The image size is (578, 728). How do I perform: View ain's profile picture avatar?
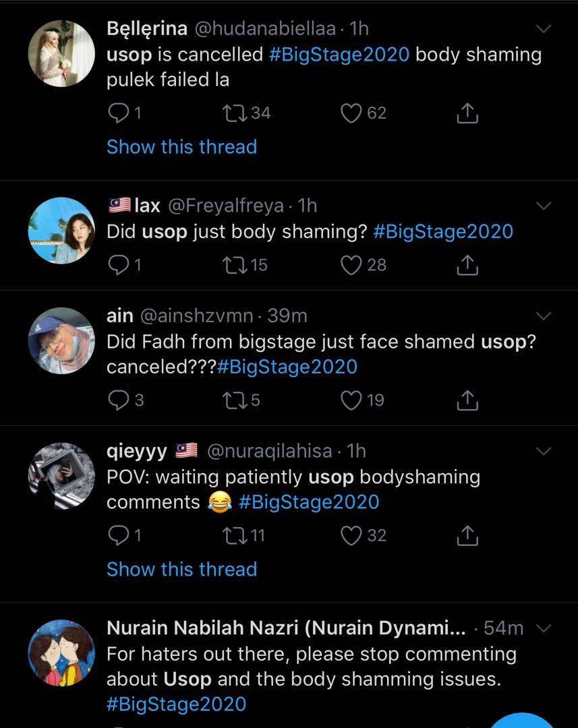click(x=61, y=341)
